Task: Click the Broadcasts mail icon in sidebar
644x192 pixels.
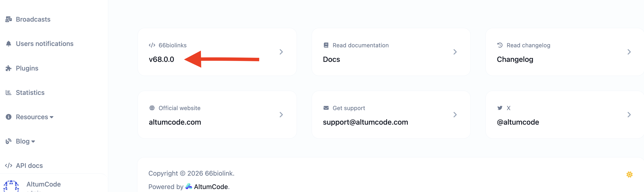Action: (8, 19)
